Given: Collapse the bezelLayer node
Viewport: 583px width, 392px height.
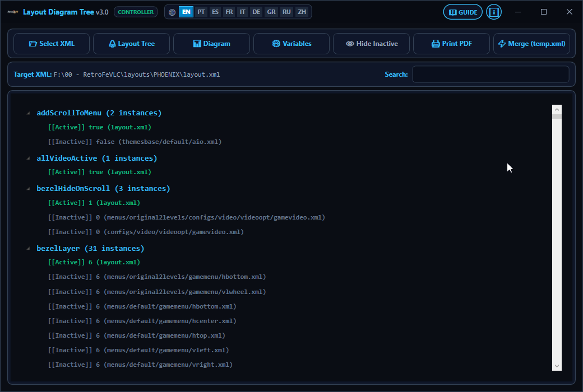Looking at the screenshot, I should (x=28, y=249).
